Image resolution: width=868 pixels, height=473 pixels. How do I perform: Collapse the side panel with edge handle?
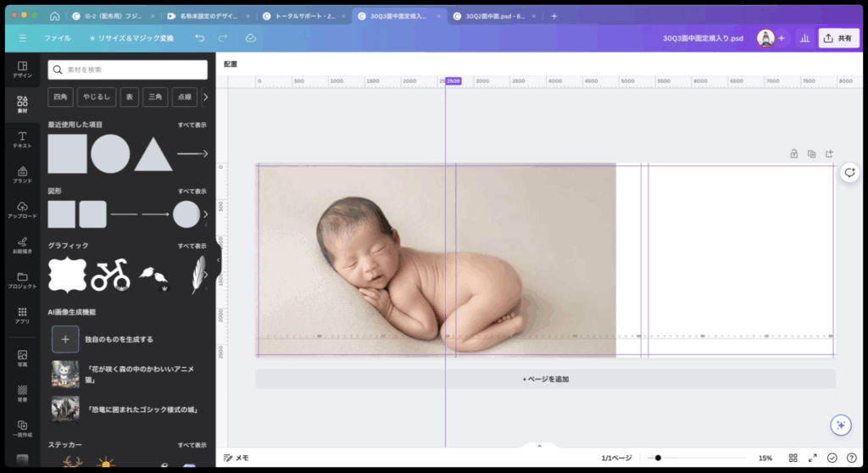(x=218, y=259)
